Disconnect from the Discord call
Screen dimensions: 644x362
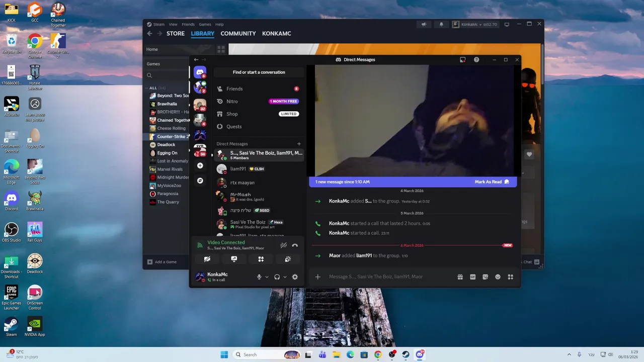pos(295,245)
